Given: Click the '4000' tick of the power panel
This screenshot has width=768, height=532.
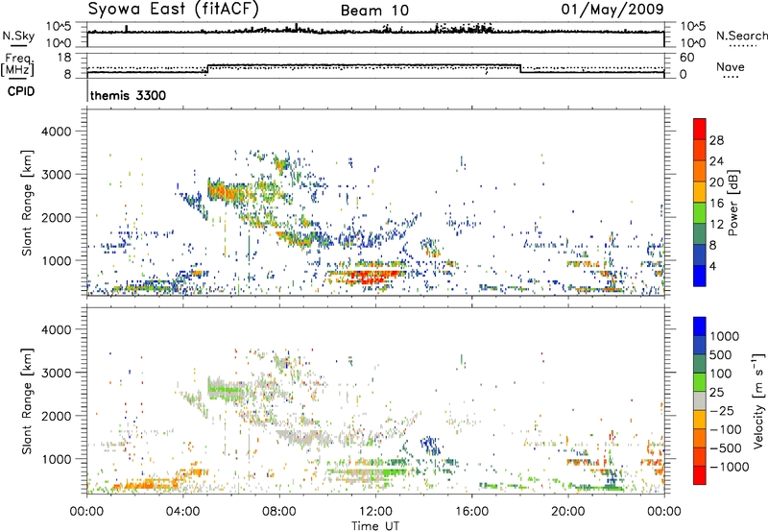Looking at the screenshot, I should (x=57, y=132).
